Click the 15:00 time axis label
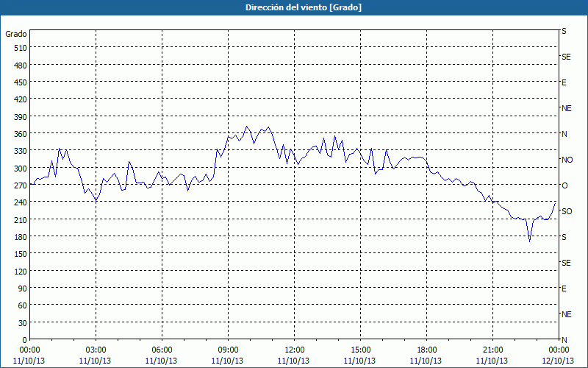The height and width of the screenshot is (368, 588). [360, 350]
